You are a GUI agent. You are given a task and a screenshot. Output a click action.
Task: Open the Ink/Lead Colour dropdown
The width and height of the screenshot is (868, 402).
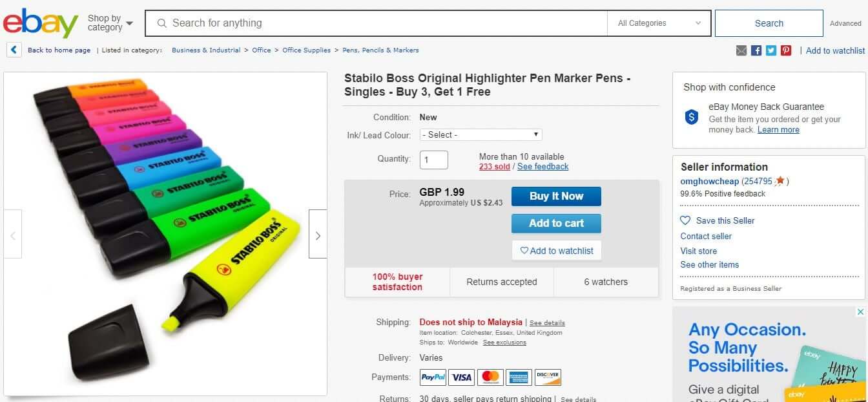[x=480, y=134]
